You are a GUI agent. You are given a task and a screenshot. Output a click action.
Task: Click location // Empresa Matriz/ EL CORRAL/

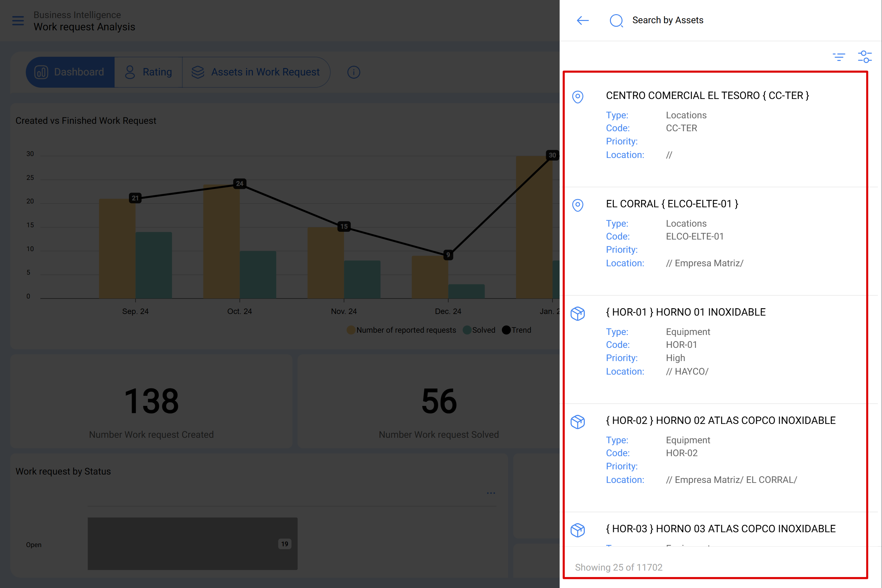731,480
